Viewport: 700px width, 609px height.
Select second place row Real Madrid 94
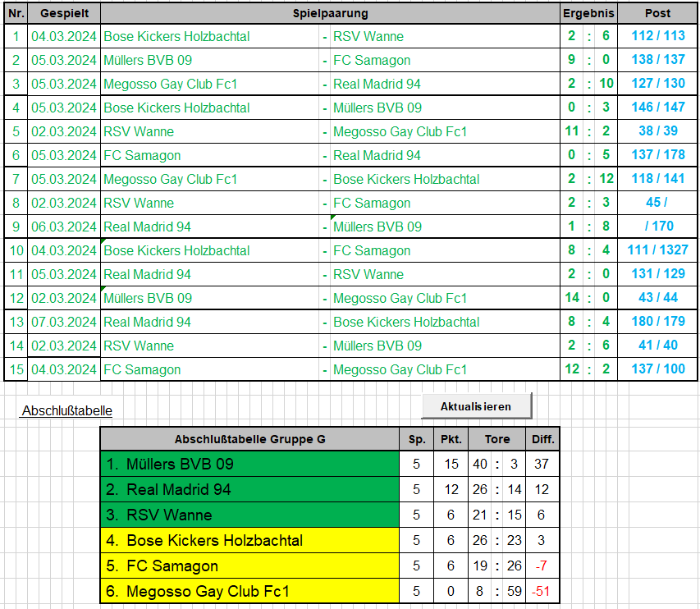tap(250, 489)
